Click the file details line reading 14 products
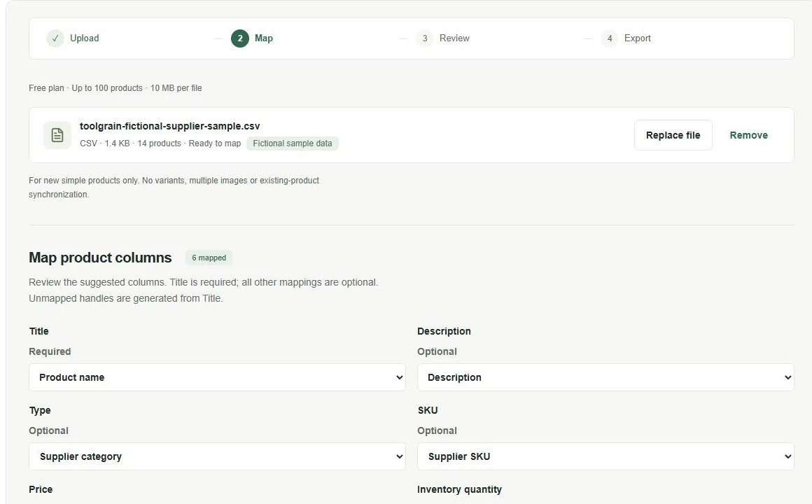This screenshot has height=504, width=812. 160,143
